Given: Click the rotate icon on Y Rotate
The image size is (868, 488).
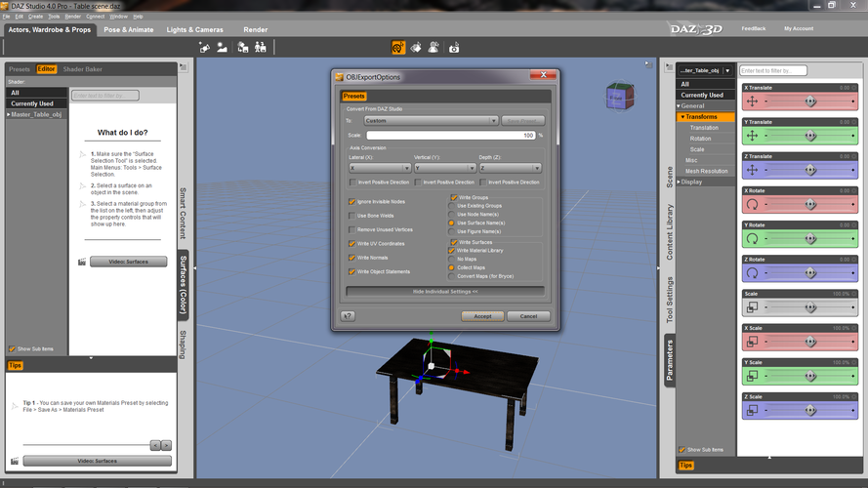Looking at the screenshot, I should [752, 238].
